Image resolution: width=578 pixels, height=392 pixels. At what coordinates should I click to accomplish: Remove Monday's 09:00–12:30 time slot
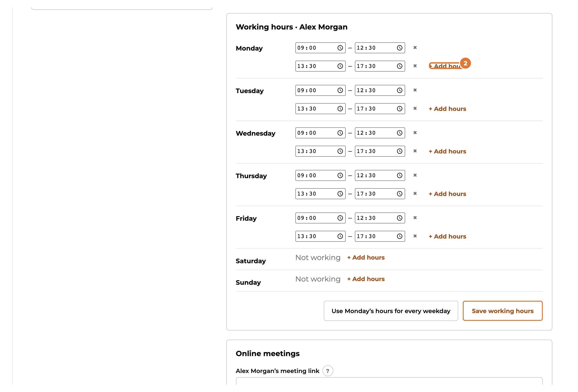[415, 48]
